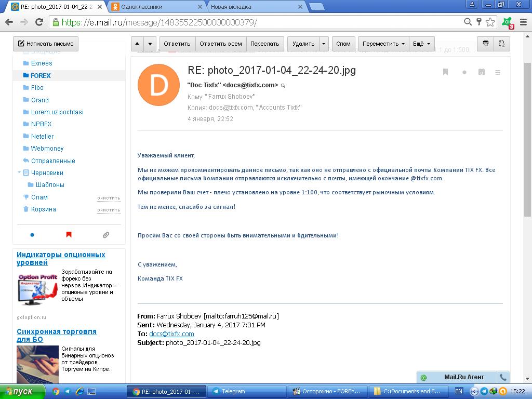Filter folder by unread using the blue dot
The image size is (532, 399).
[x=32, y=235]
